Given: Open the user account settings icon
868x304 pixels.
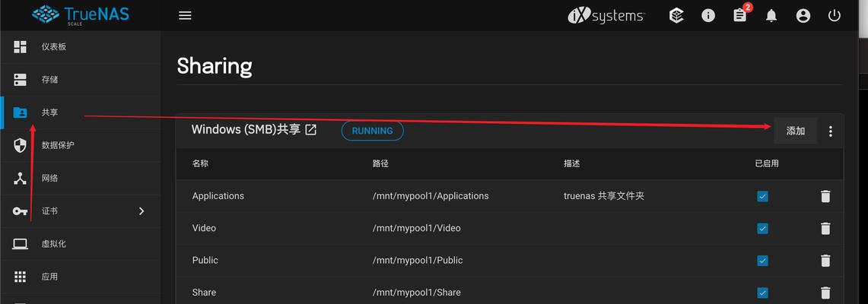Looking at the screenshot, I should point(803,16).
